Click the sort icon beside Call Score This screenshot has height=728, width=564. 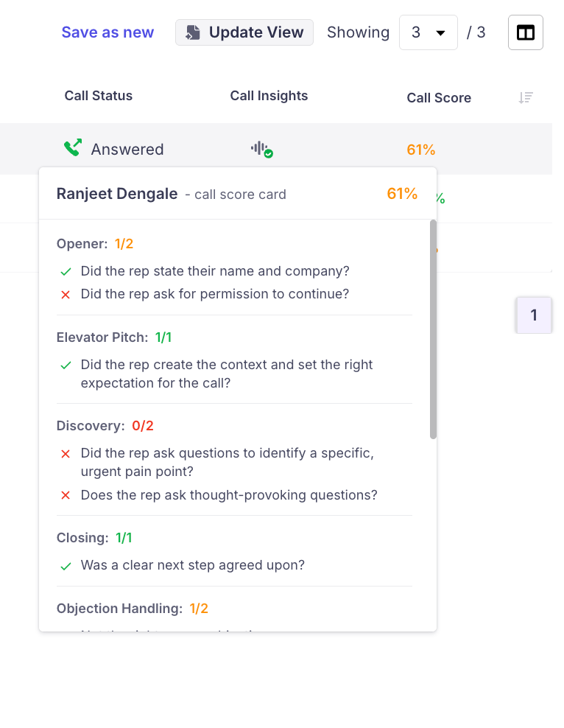point(525,97)
